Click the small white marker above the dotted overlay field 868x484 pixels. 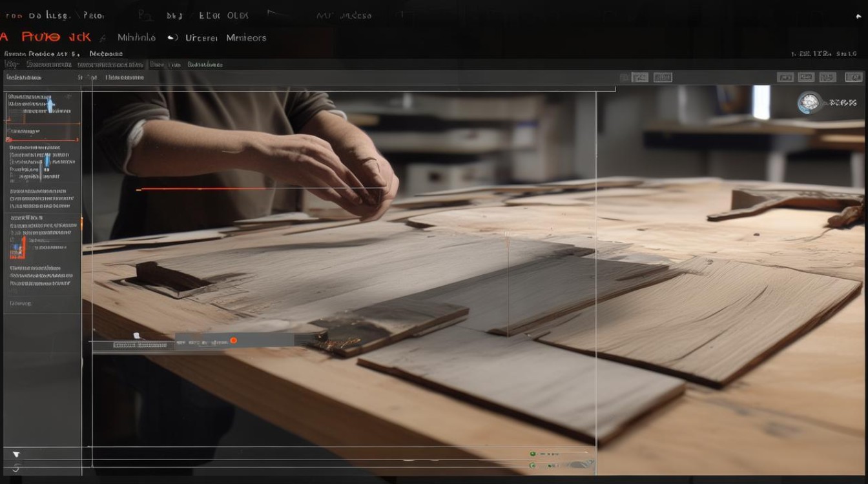(x=136, y=336)
